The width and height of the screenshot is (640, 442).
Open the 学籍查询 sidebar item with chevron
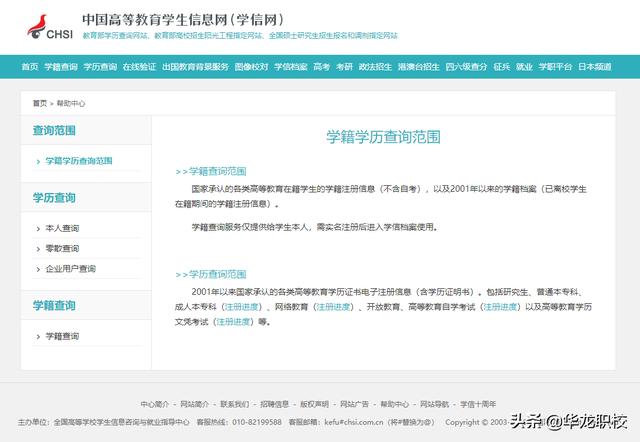[x=62, y=336]
